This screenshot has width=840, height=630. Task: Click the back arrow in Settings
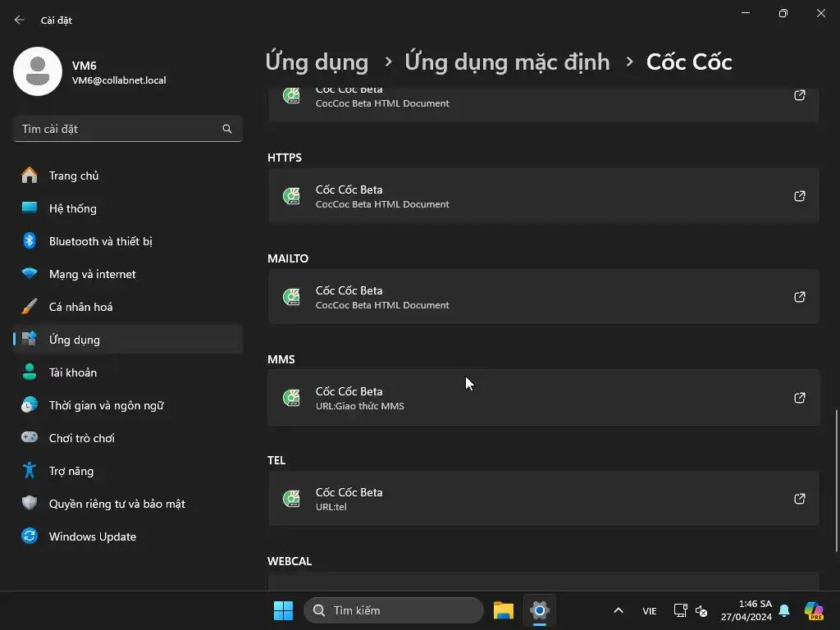pos(20,20)
